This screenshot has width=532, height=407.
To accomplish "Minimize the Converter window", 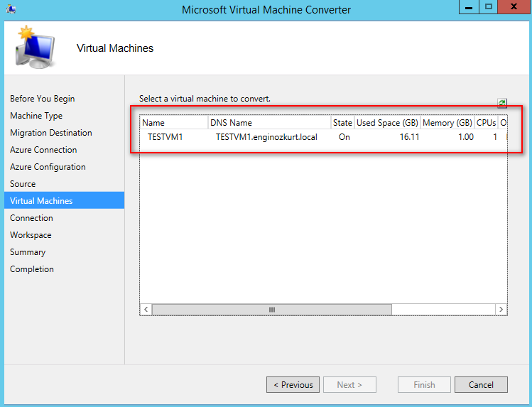I will [469, 7].
